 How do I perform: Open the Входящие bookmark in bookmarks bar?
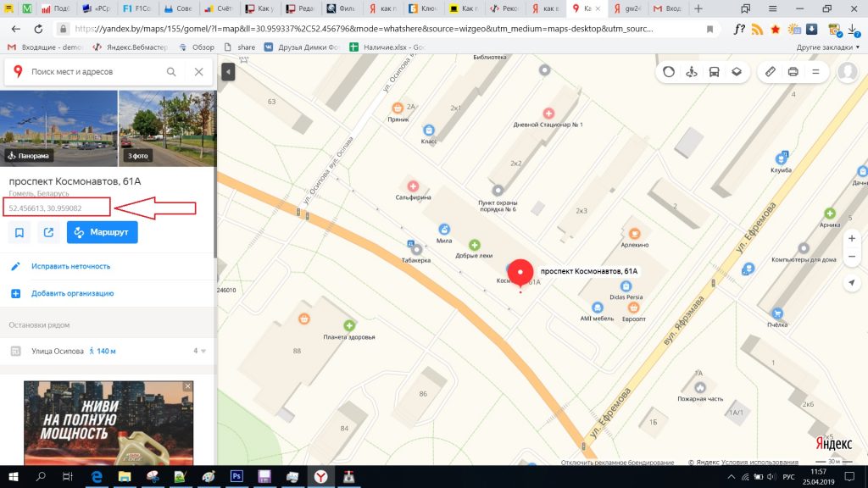point(44,47)
